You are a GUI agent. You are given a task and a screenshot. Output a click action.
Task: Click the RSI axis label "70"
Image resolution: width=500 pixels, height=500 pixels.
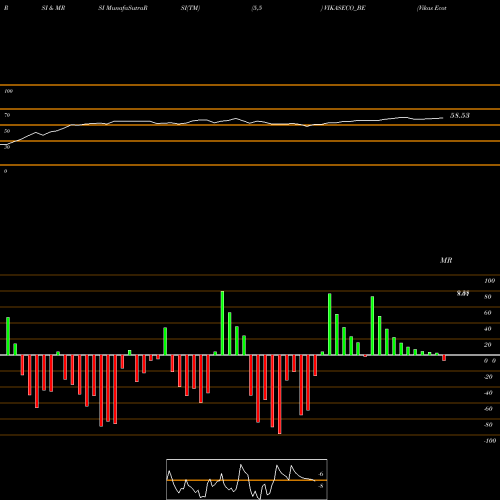point(7,115)
